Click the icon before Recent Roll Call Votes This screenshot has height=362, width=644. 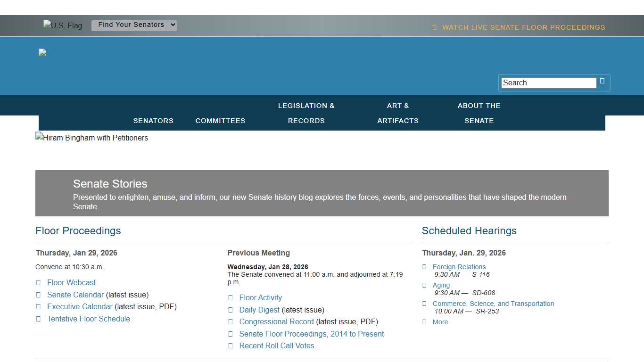click(x=231, y=346)
